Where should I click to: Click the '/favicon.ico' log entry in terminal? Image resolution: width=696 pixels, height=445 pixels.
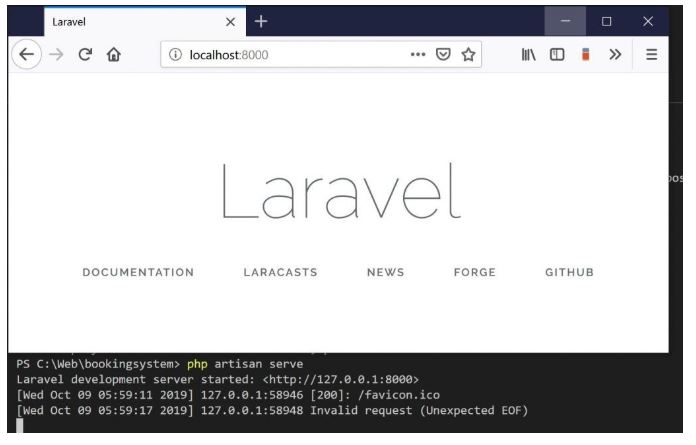point(399,395)
